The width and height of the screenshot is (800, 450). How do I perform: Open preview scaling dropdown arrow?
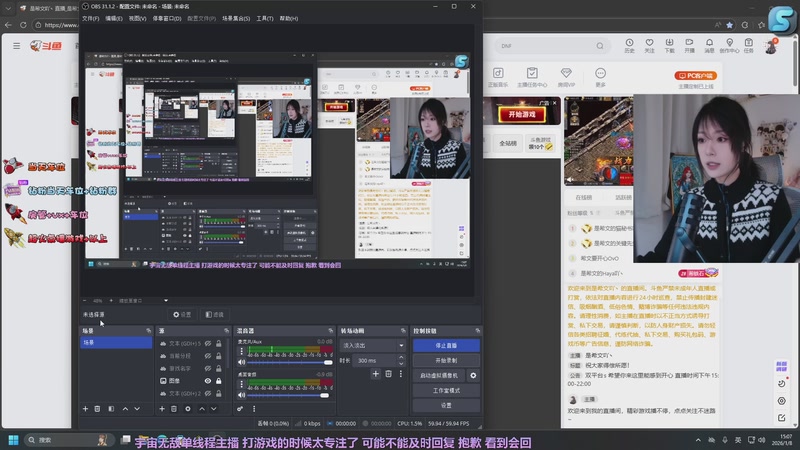[x=166, y=301]
